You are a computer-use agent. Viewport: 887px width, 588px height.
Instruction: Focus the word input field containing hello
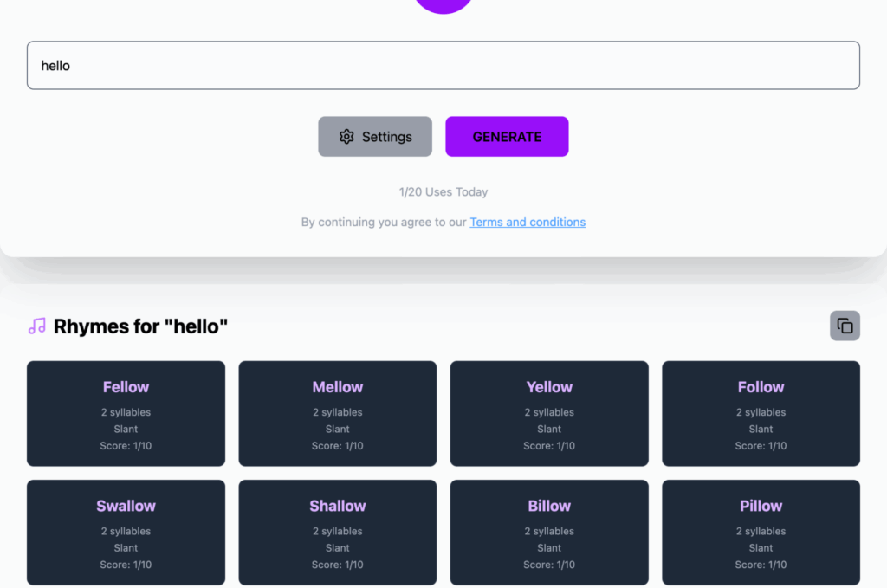(443, 66)
